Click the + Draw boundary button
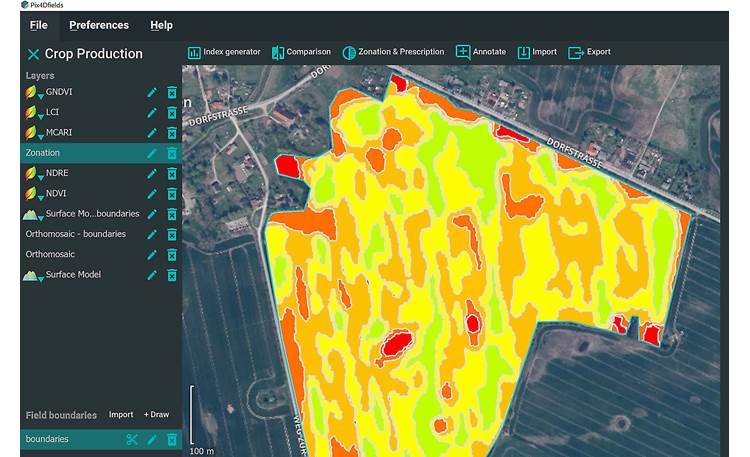The height and width of the screenshot is (457, 750). click(x=156, y=415)
